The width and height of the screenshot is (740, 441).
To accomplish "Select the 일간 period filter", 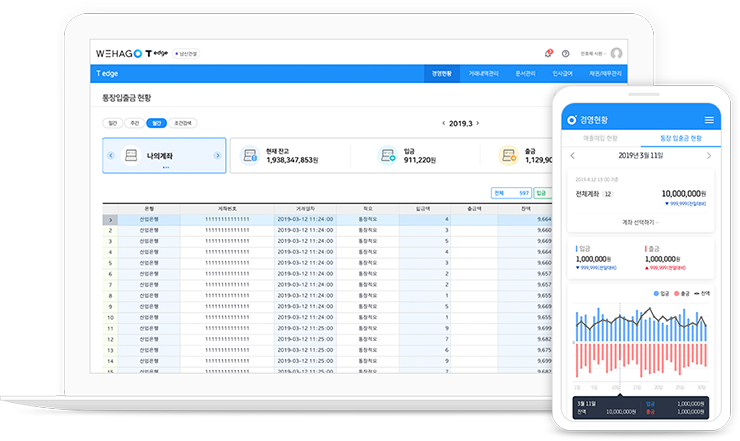I will tap(113, 123).
